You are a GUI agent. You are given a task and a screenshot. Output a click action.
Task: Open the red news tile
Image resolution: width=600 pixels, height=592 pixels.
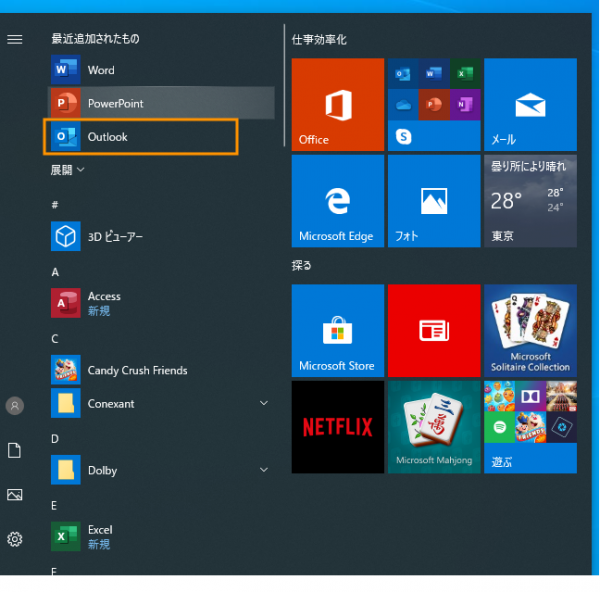click(434, 331)
